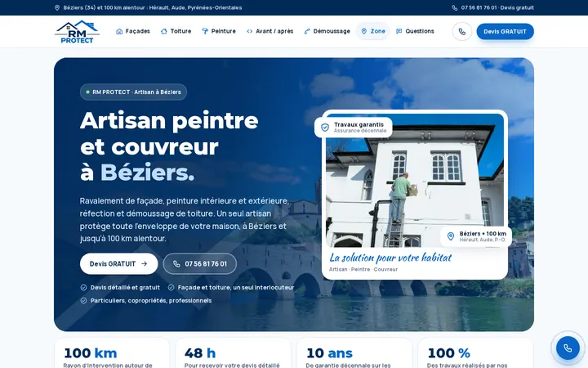This screenshot has height=368, width=588.
Task: Click the arrow icon on hero Devis GRATUIT
Action: [x=144, y=264]
